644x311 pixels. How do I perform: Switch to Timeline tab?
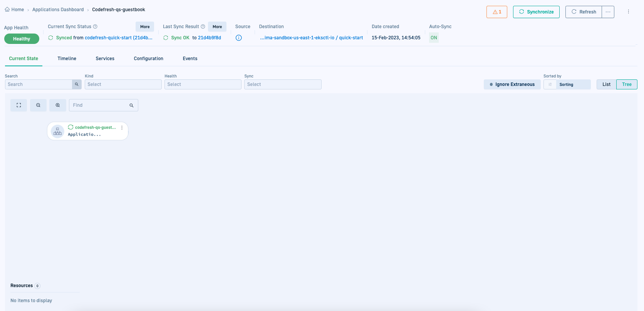pos(67,59)
